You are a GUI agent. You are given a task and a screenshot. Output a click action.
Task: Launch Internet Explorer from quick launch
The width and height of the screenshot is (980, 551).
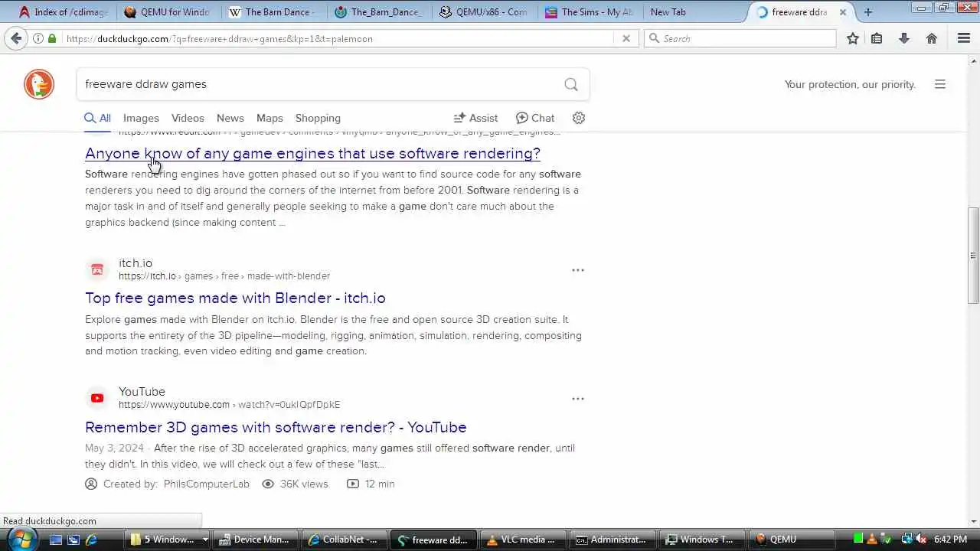click(x=91, y=540)
